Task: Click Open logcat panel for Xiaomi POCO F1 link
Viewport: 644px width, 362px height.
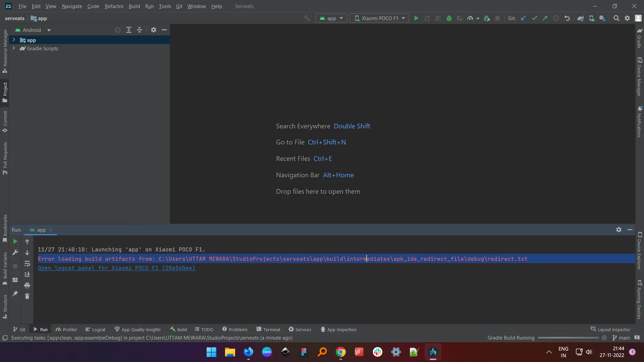Action: [116, 268]
